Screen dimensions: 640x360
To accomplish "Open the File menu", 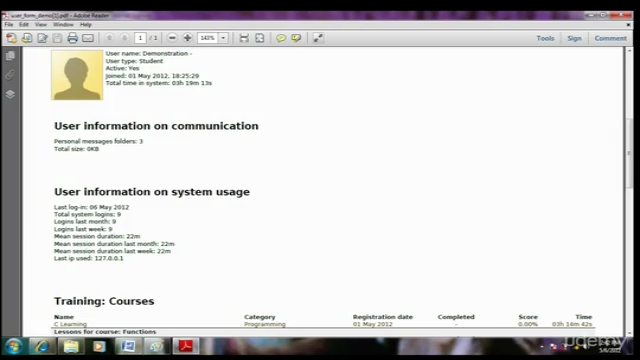I will pos(9,24).
